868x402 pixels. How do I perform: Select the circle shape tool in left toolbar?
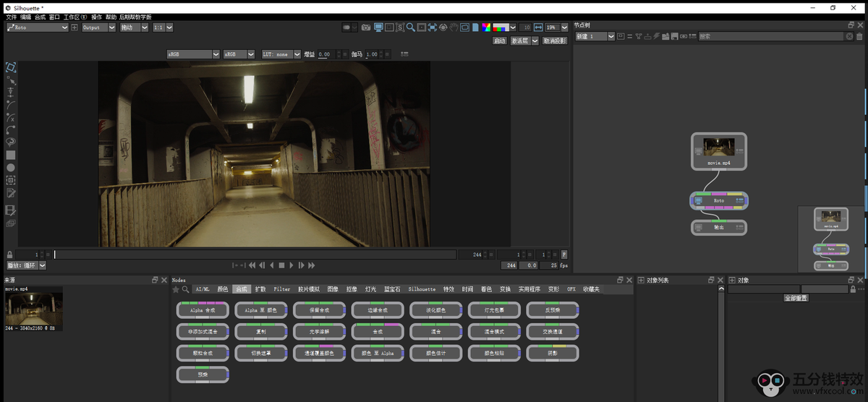click(x=11, y=168)
